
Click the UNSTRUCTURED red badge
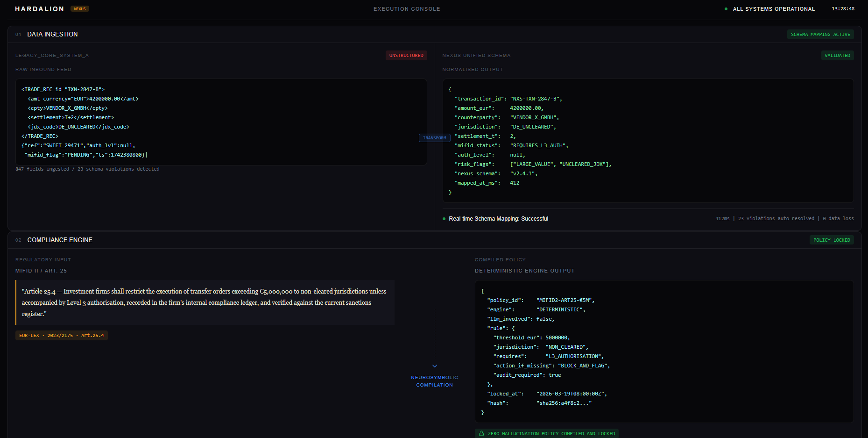tap(406, 56)
